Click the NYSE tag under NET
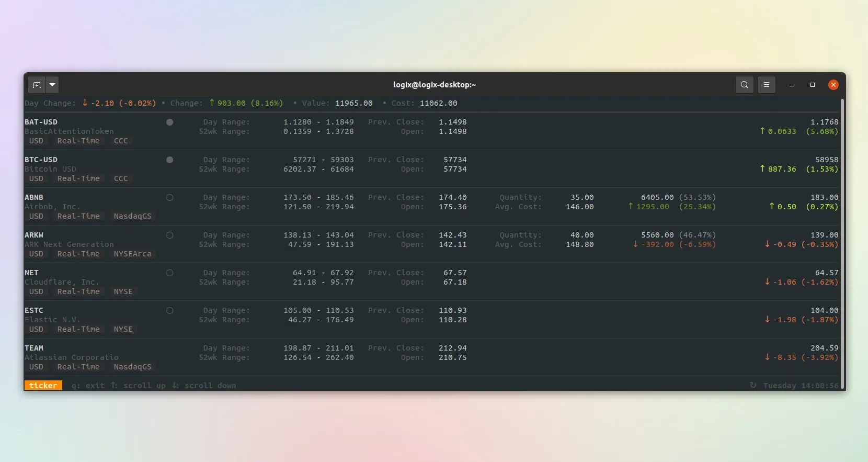The width and height of the screenshot is (868, 462). (123, 292)
